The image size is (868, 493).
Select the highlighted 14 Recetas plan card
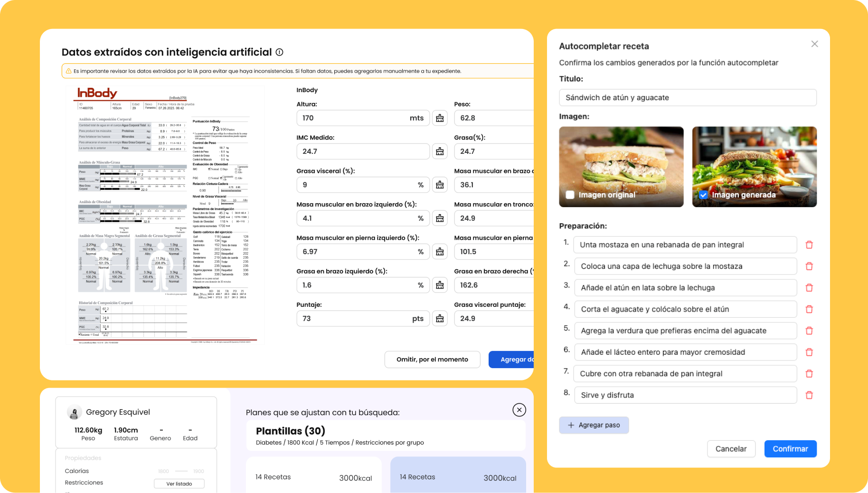point(458,475)
